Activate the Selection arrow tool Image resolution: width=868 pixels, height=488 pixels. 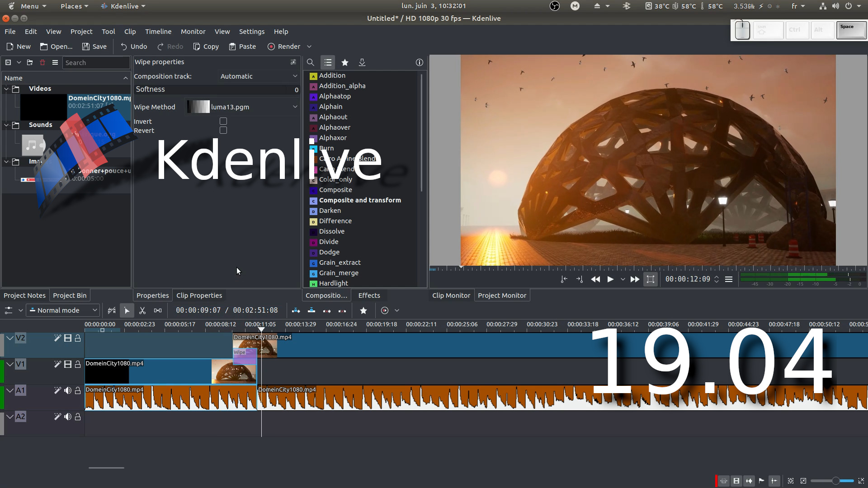point(127,310)
